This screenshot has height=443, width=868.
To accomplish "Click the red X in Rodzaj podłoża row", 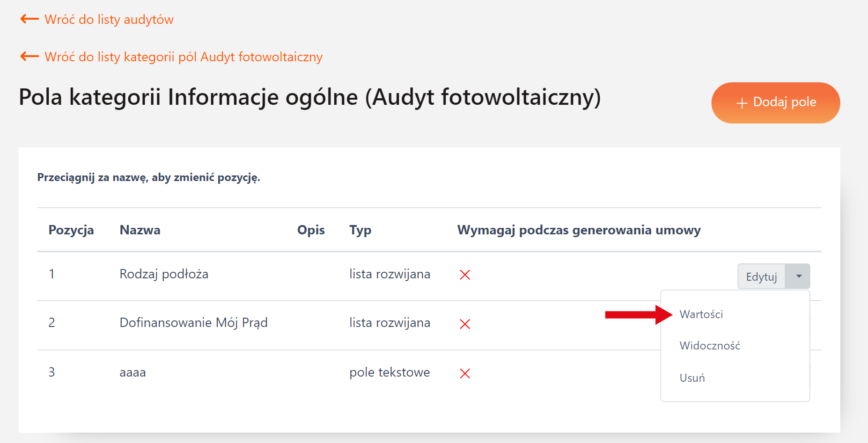I will point(465,275).
